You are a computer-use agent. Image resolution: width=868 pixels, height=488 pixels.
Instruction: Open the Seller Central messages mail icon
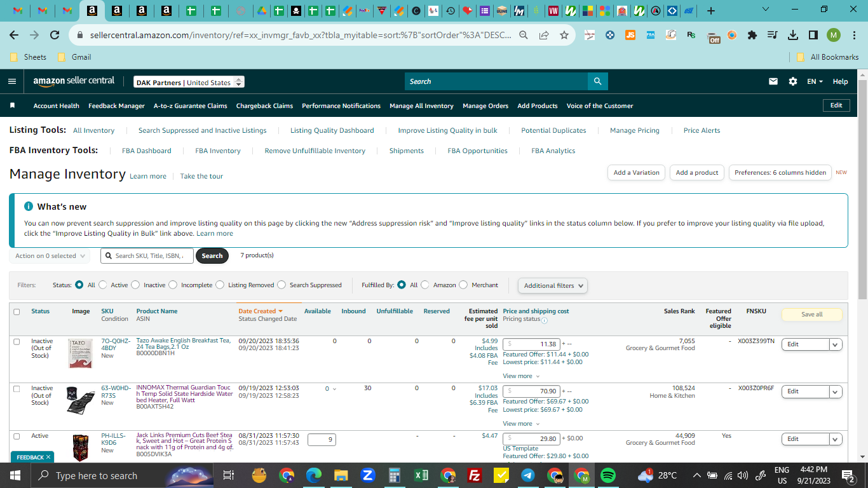coord(773,81)
